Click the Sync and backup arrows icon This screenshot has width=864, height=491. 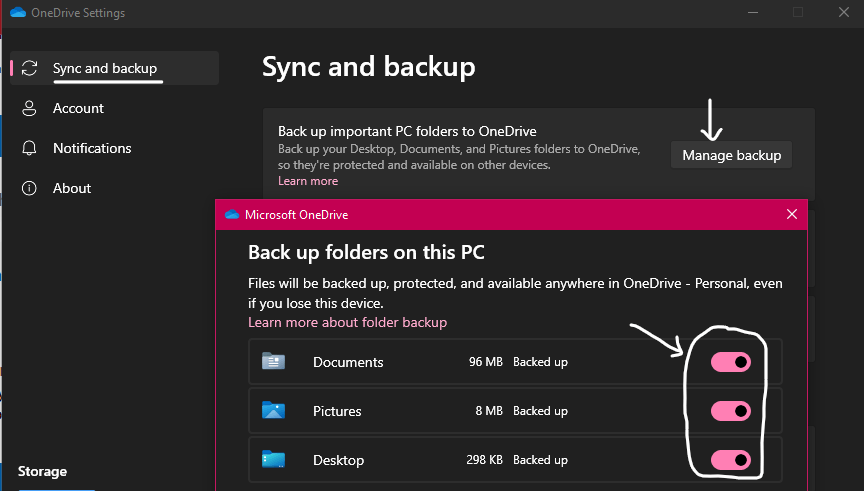coord(30,68)
